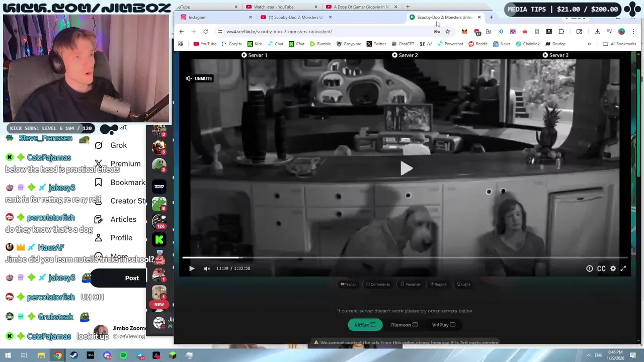The height and width of the screenshot is (362, 644).
Task: Open the Groyp.me bookmark
Action: (x=349, y=44)
